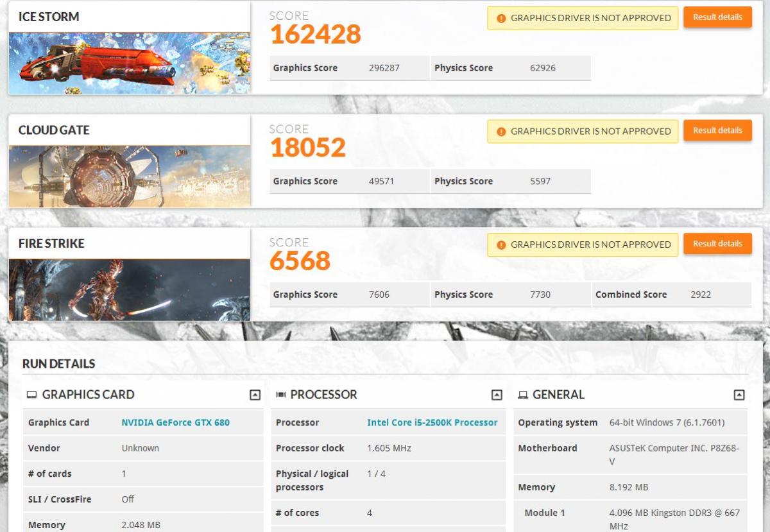Open Result details for Cloud Gate
This screenshot has height=532, width=770.
pyautogui.click(x=717, y=130)
